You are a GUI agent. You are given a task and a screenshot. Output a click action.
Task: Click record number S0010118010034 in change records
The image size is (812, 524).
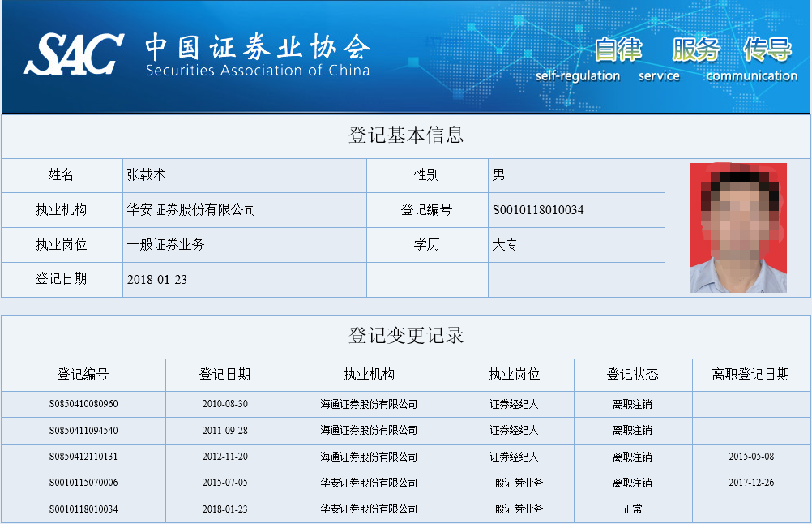point(83,509)
